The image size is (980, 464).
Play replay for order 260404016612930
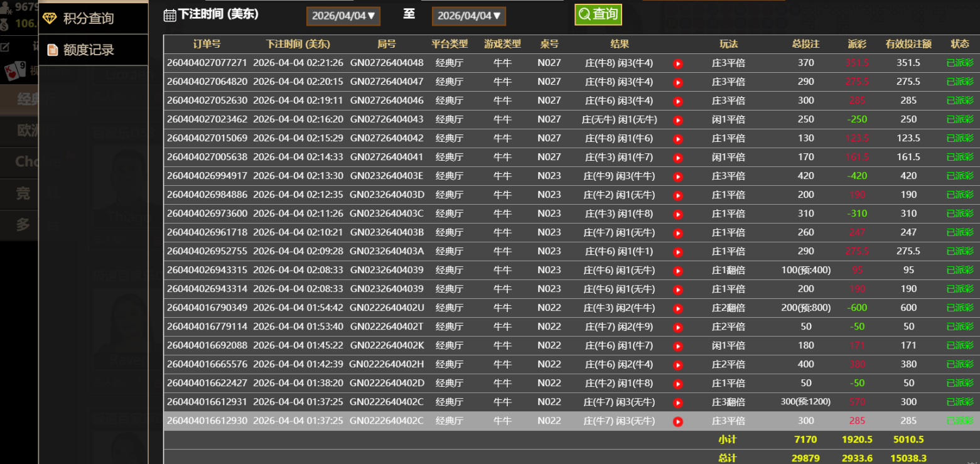point(678,421)
